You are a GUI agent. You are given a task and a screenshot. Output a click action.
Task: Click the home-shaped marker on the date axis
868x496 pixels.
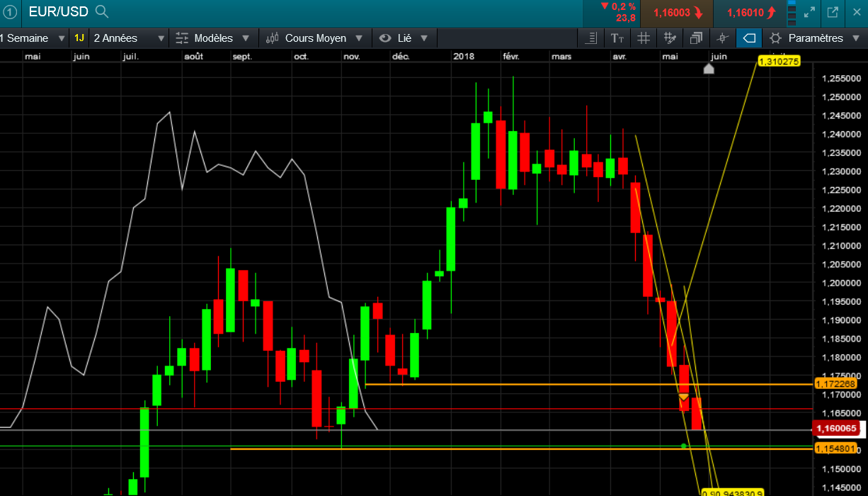(x=709, y=69)
